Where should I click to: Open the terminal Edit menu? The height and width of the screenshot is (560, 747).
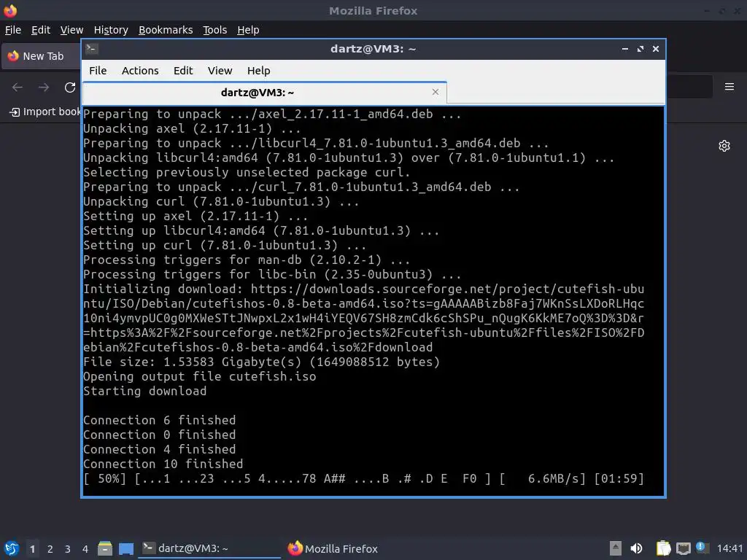pos(183,71)
